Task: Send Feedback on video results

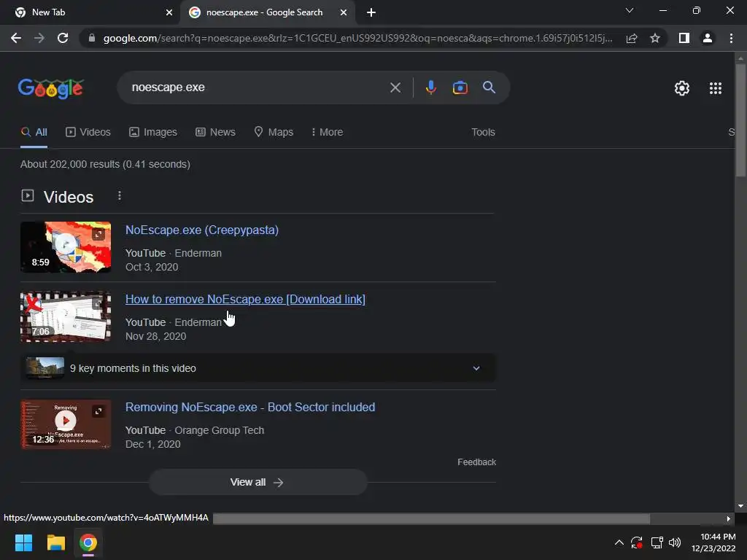Action: pyautogui.click(x=476, y=462)
